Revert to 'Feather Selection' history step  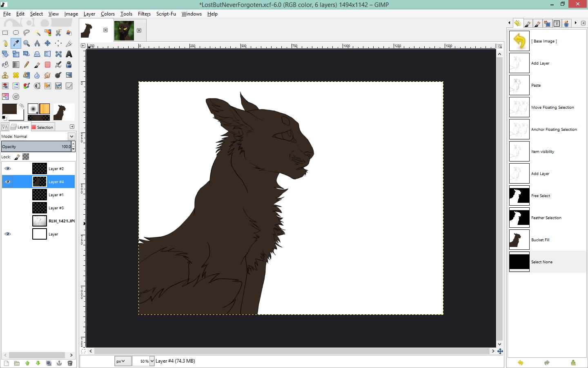547,218
